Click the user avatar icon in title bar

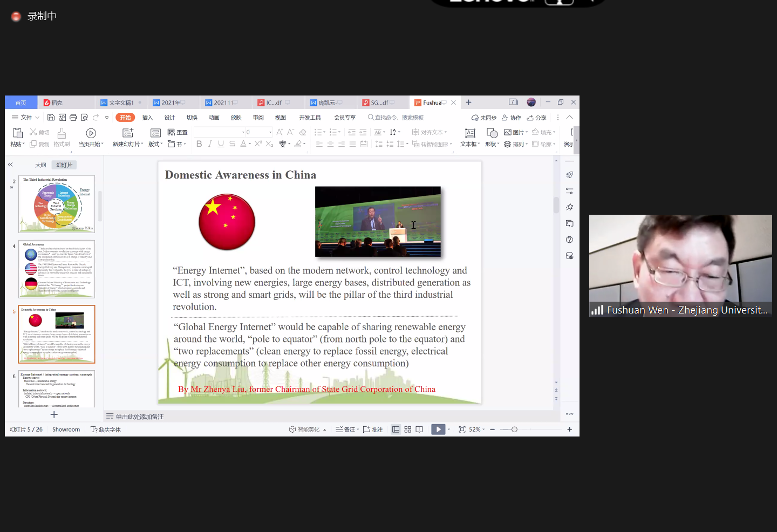click(531, 102)
